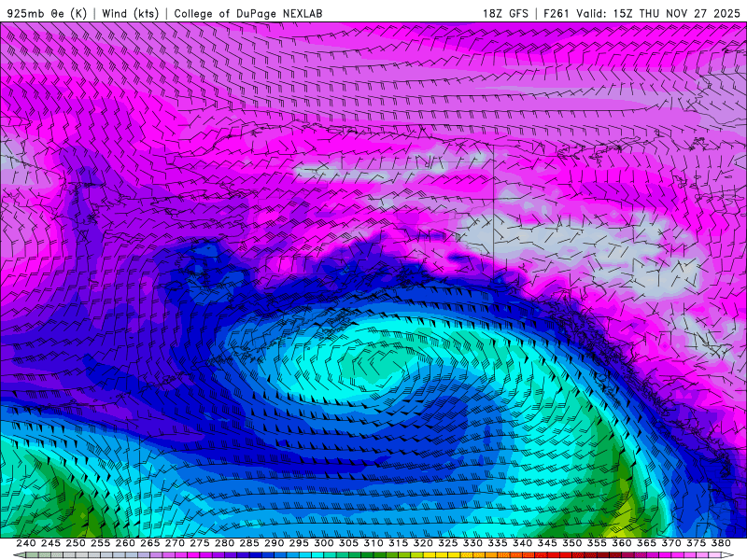
Task: Click the 245 colorbar tick label
Action: click(x=50, y=543)
